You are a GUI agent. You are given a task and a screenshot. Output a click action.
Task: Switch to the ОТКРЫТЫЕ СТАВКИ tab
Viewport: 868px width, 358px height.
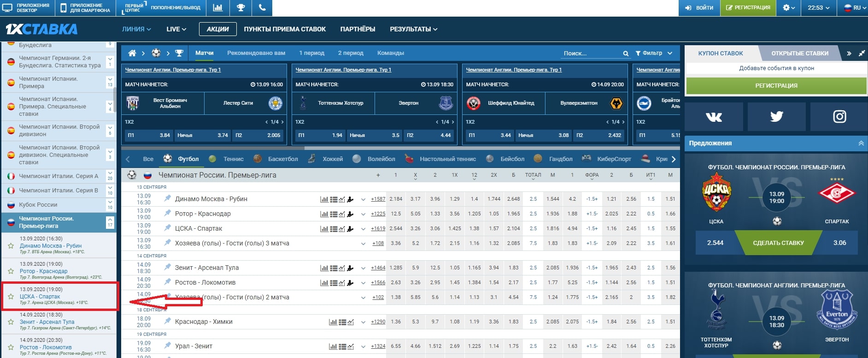coord(799,54)
